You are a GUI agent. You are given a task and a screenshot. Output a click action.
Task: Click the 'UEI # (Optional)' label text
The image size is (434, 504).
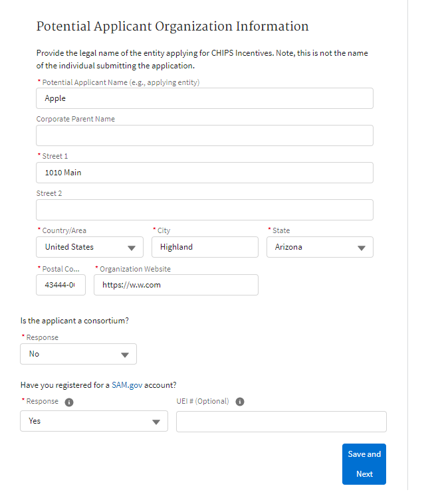203,401
